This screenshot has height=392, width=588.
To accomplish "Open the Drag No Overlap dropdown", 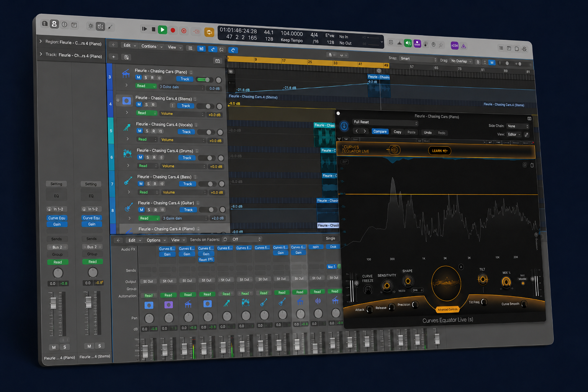I will 461,61.
